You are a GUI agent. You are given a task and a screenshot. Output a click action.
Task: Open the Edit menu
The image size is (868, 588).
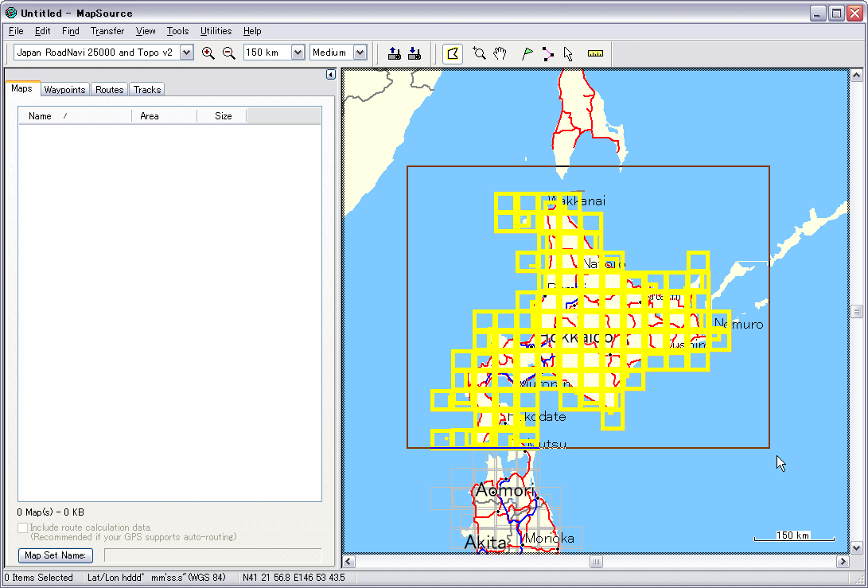tap(43, 31)
